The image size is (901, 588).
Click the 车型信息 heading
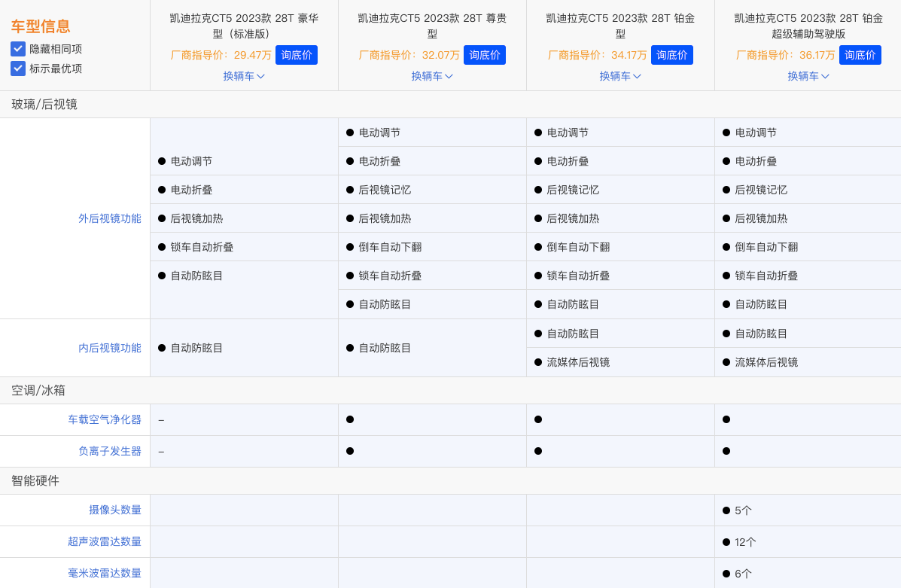coord(40,26)
